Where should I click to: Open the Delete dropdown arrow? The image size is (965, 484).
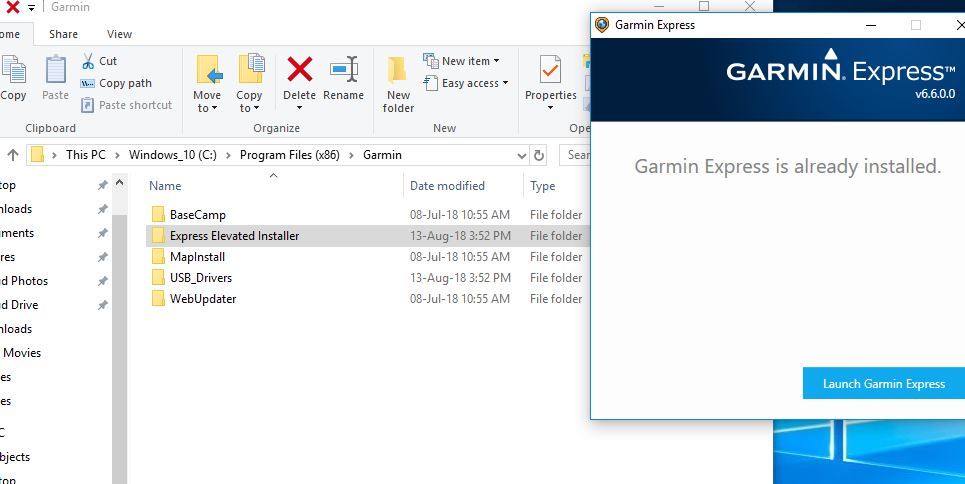300,108
